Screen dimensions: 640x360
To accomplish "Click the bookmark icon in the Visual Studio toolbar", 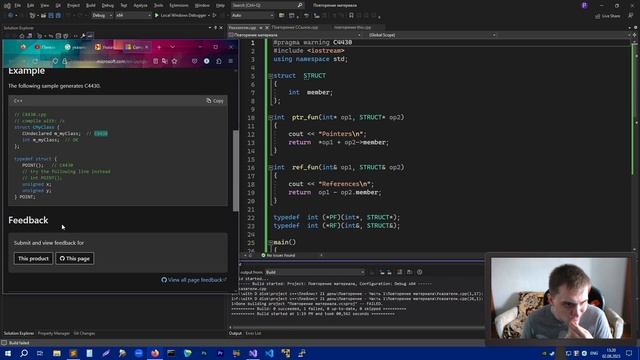I will point(351,16).
